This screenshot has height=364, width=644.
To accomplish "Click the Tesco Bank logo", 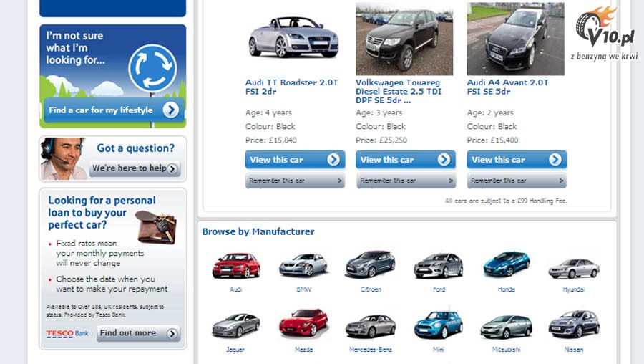I will pyautogui.click(x=67, y=333).
